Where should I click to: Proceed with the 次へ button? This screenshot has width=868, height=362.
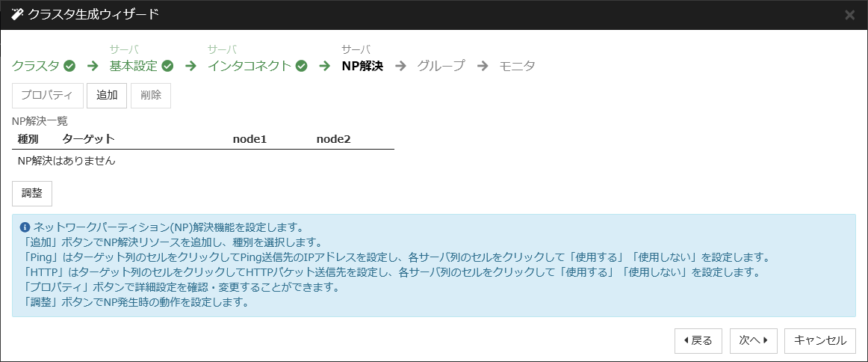coord(753,340)
